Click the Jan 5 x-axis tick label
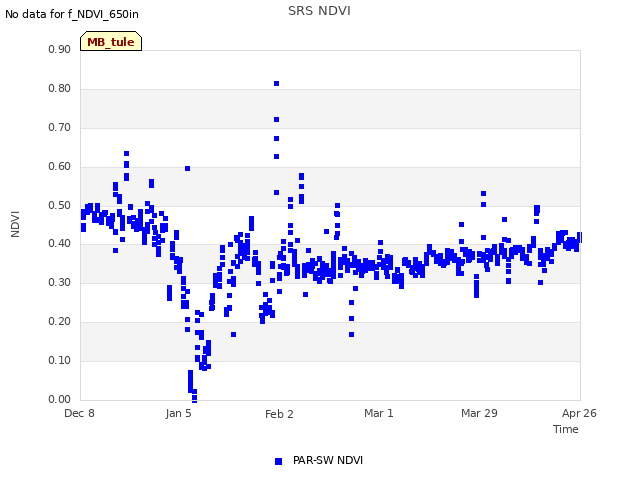Viewport: 640px width, 480px height. click(178, 413)
